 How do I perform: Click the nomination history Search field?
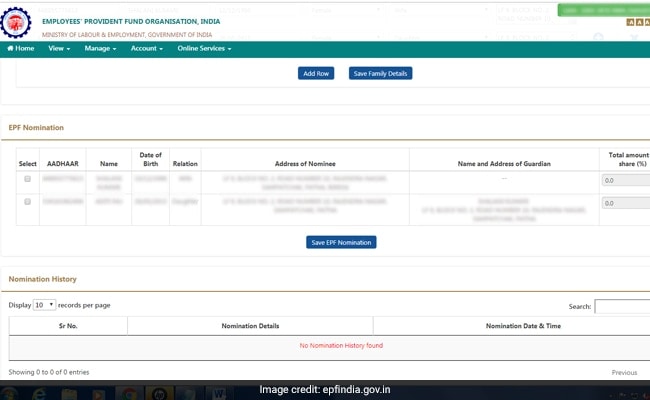(622, 307)
